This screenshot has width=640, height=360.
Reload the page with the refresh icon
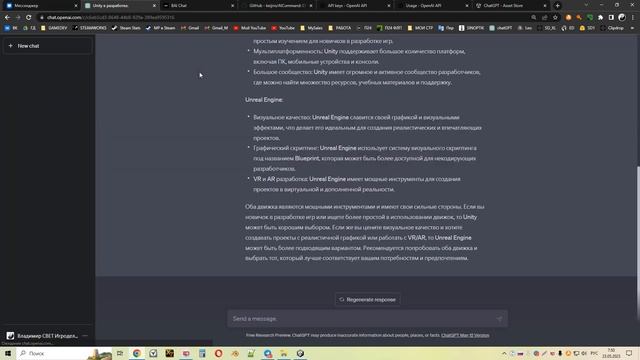coord(29,18)
